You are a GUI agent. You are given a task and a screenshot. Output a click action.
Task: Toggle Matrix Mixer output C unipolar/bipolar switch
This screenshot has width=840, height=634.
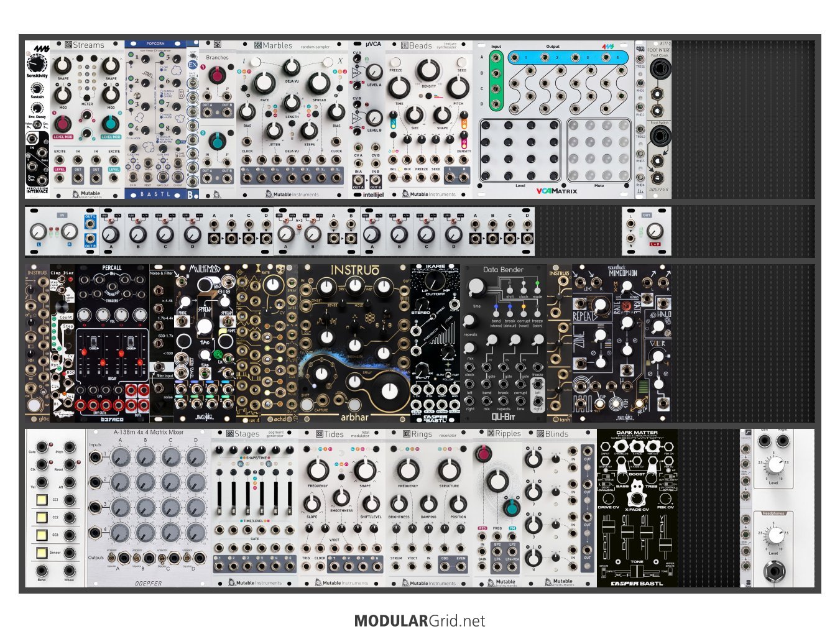[162, 559]
